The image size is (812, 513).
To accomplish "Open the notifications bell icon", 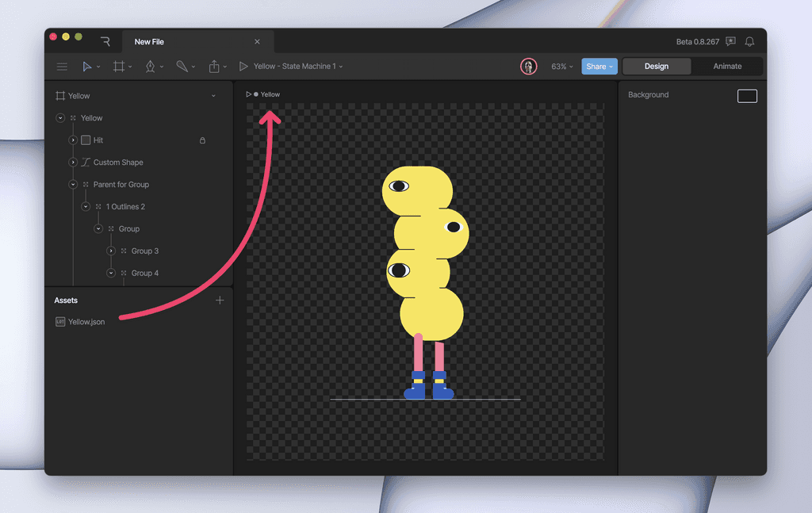I will pyautogui.click(x=751, y=41).
